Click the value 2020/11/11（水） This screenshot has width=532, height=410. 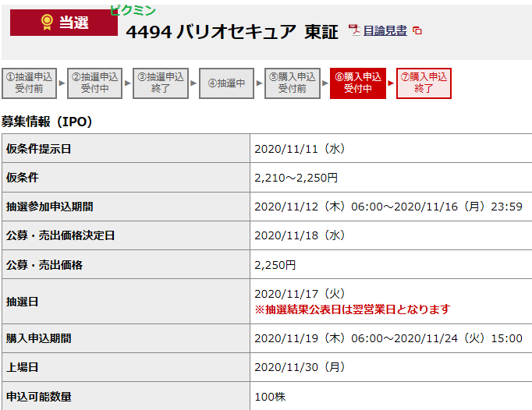300,149
